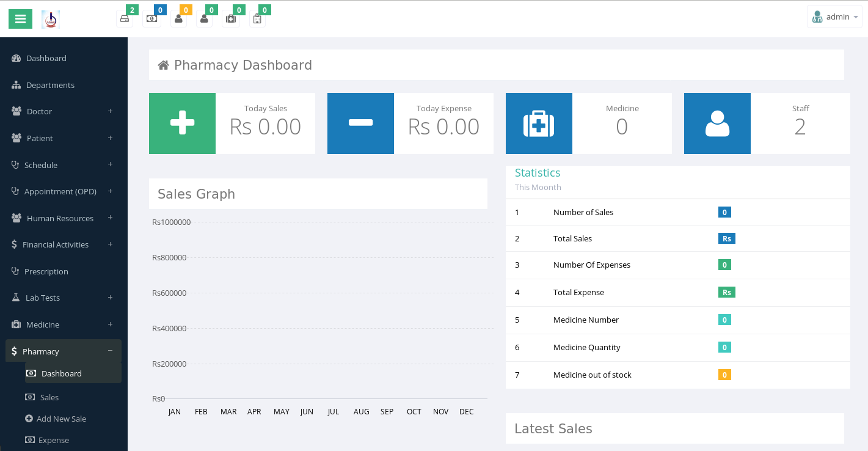Open the drive icon with badge 2
This screenshot has width=868, height=451.
pyautogui.click(x=125, y=18)
